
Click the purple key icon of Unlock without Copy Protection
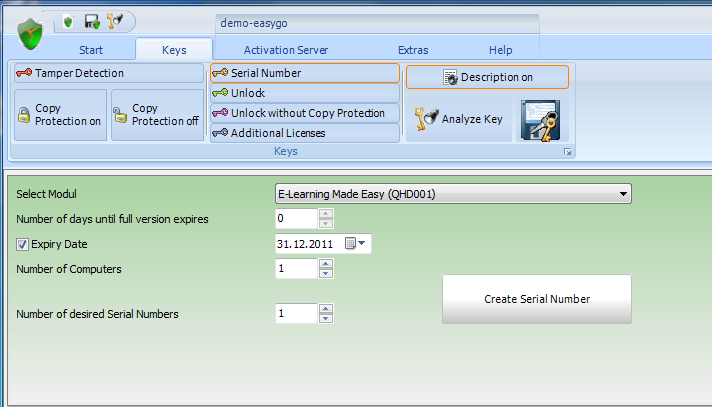tap(220, 113)
